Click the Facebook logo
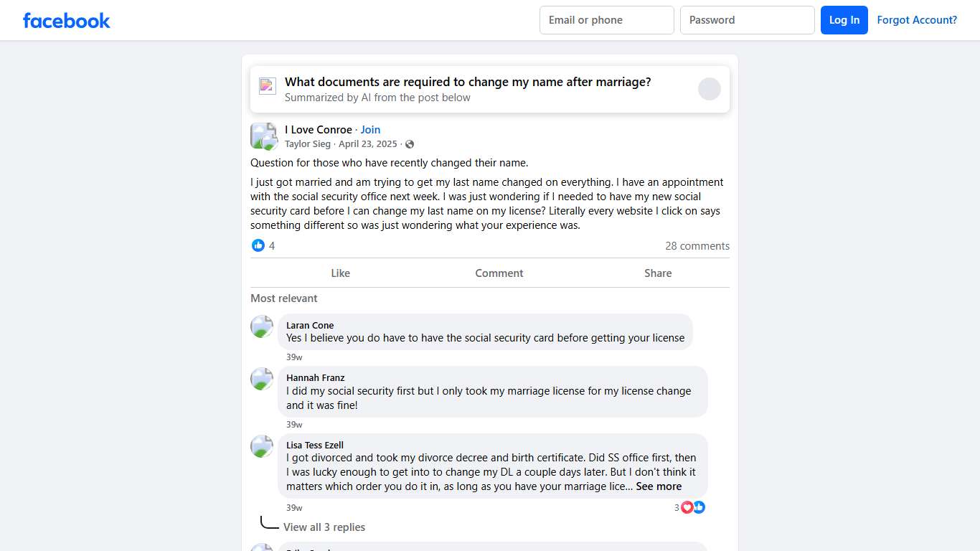 (x=67, y=21)
